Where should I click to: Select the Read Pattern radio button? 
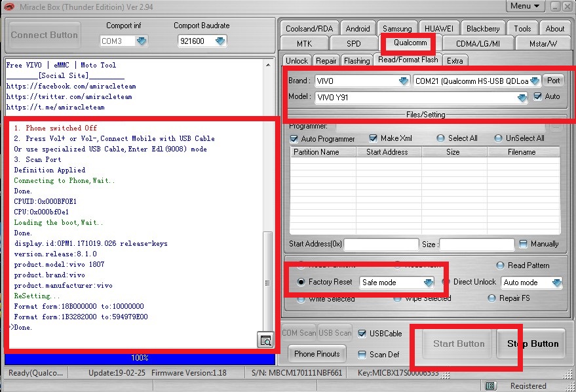500,265
